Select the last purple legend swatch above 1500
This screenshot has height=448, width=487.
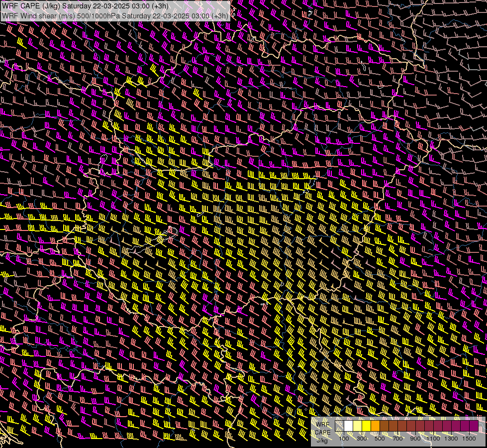point(474,426)
